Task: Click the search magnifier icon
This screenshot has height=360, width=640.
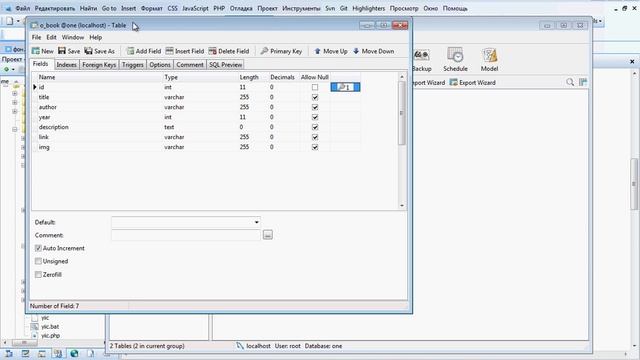Action: [570, 82]
